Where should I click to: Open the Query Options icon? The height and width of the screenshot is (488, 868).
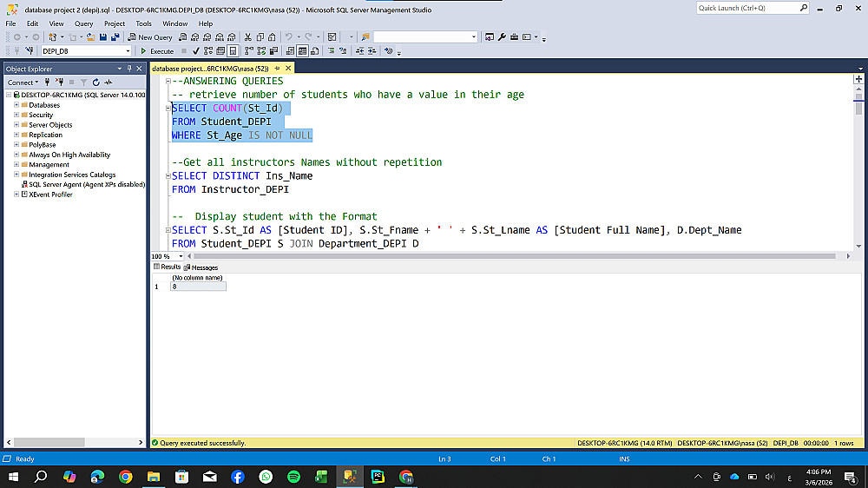(220, 51)
